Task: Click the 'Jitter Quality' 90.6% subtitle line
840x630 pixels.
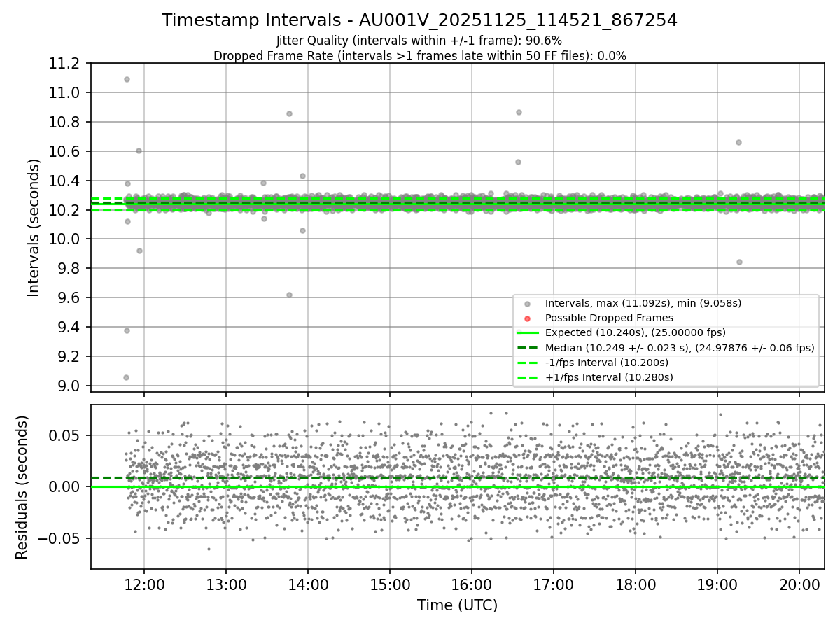Action: (x=419, y=41)
